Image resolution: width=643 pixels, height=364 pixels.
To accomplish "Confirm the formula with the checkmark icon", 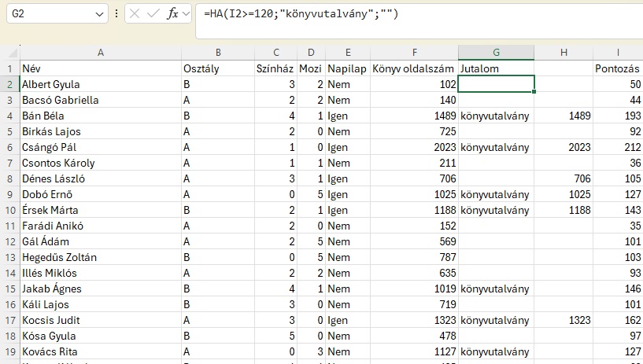I will [153, 14].
